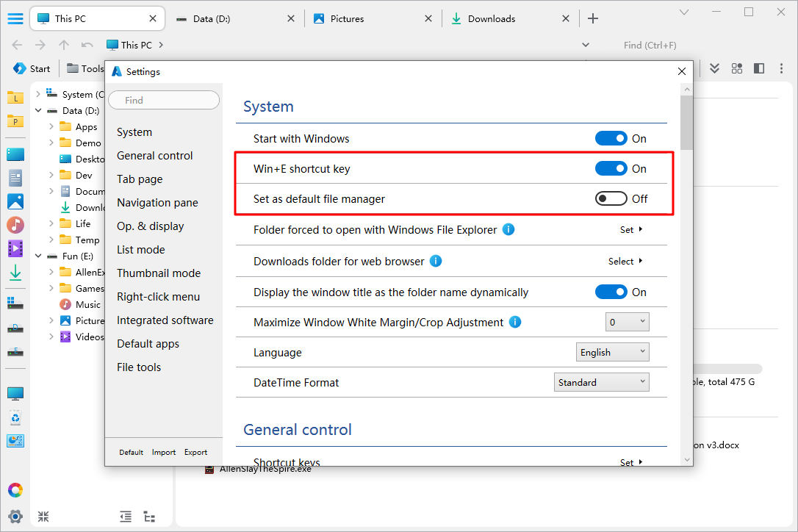
Task: Disable Start with Windows toggle
Action: [x=611, y=138]
